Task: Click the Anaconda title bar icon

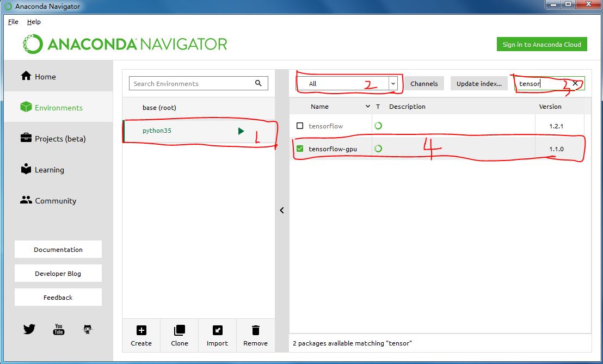Action: pyautogui.click(x=8, y=7)
